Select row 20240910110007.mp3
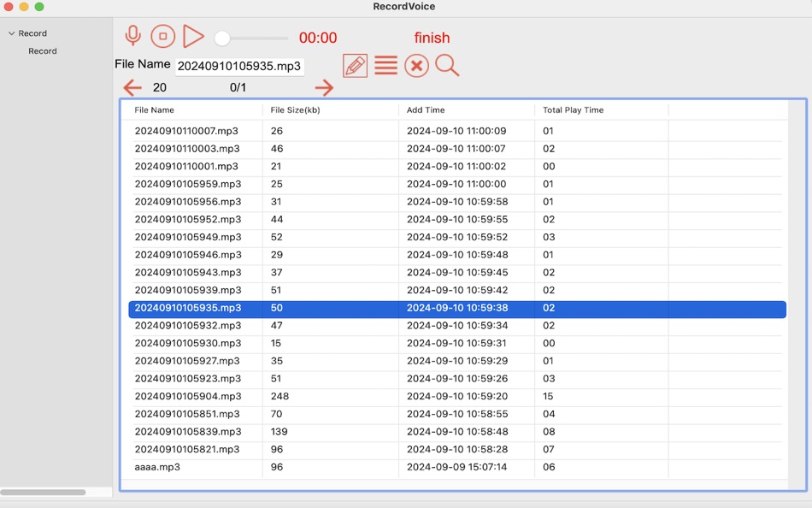This screenshot has height=508, width=812. pos(457,131)
